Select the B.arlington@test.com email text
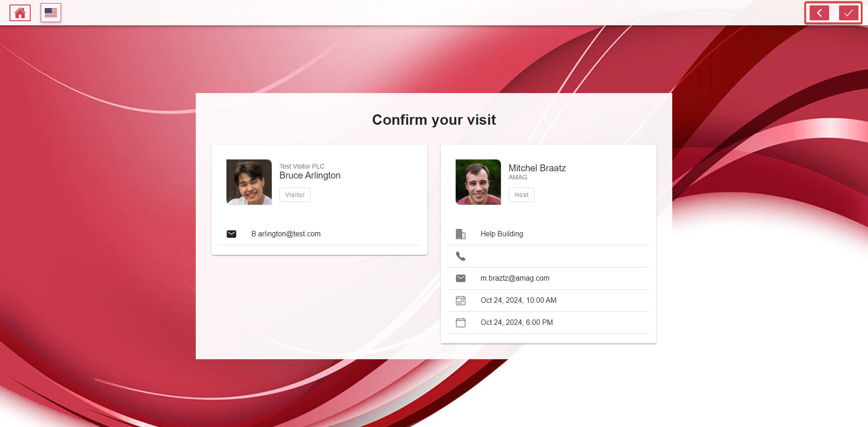This screenshot has width=868, height=427. 286,234
